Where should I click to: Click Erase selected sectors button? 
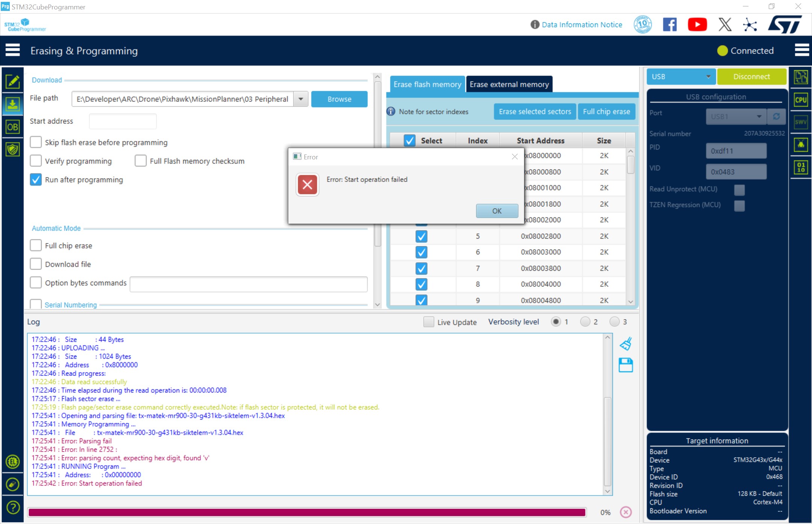tap(535, 112)
